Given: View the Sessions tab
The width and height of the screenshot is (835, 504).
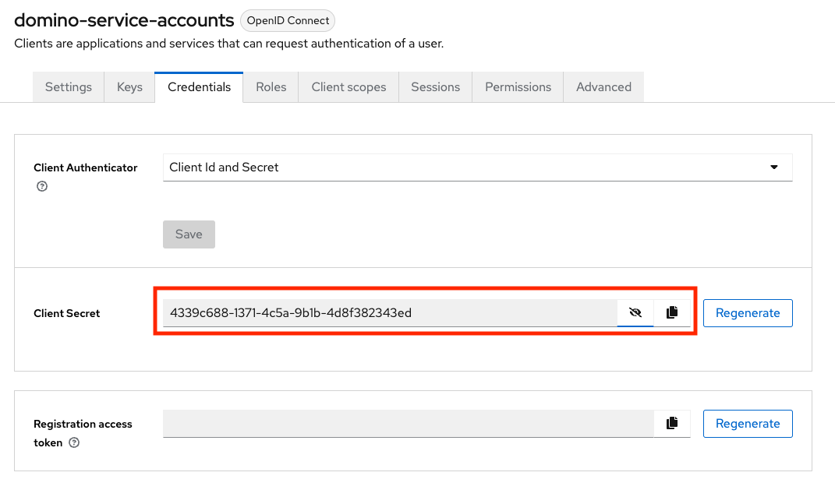Looking at the screenshot, I should (x=436, y=87).
